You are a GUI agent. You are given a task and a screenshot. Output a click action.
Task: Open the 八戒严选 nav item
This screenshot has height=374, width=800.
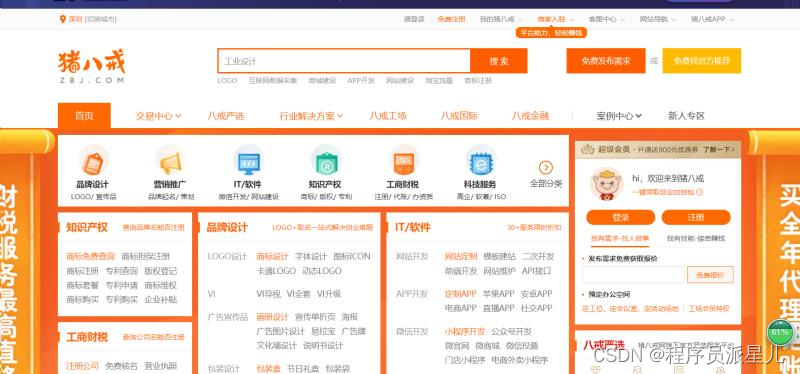click(226, 116)
